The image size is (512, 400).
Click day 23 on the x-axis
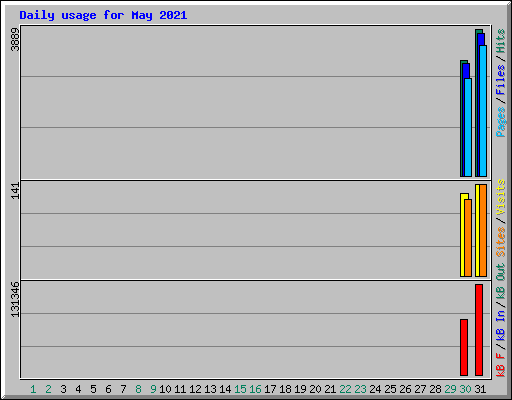point(360,389)
